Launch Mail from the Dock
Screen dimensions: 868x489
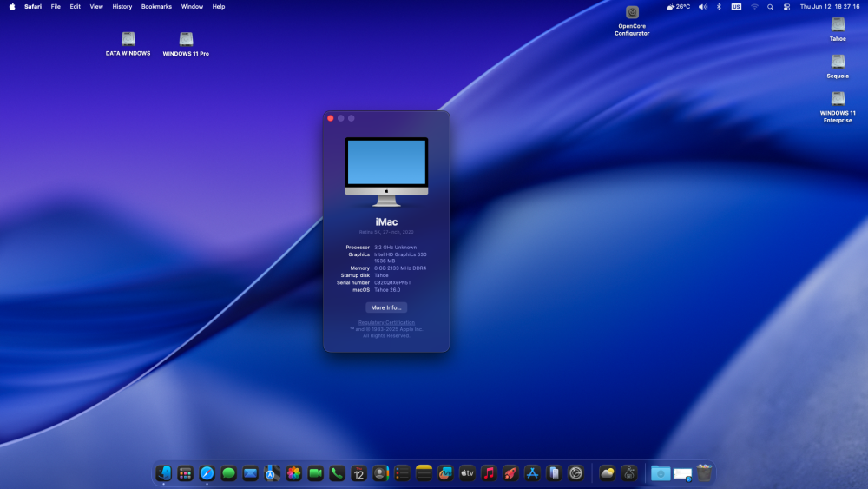(250, 473)
